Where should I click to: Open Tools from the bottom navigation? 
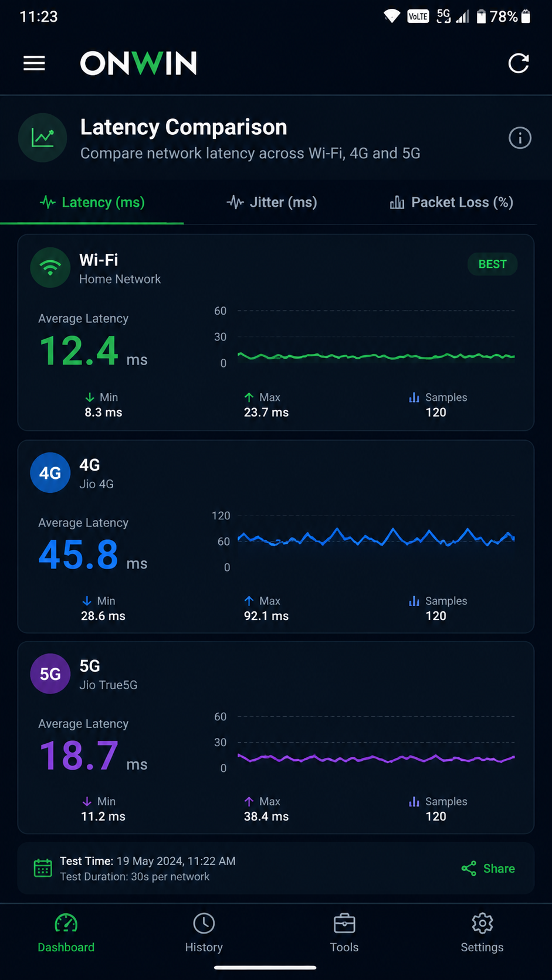[x=344, y=933]
